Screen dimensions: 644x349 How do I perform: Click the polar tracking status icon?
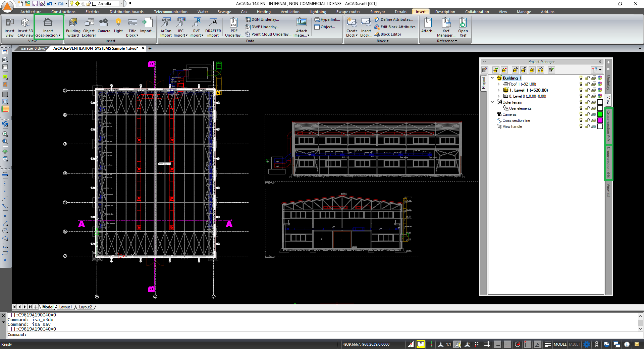[518, 344]
